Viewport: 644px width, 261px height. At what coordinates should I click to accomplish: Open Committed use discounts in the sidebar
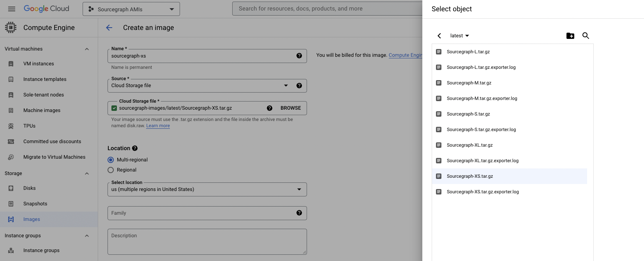pyautogui.click(x=49, y=142)
